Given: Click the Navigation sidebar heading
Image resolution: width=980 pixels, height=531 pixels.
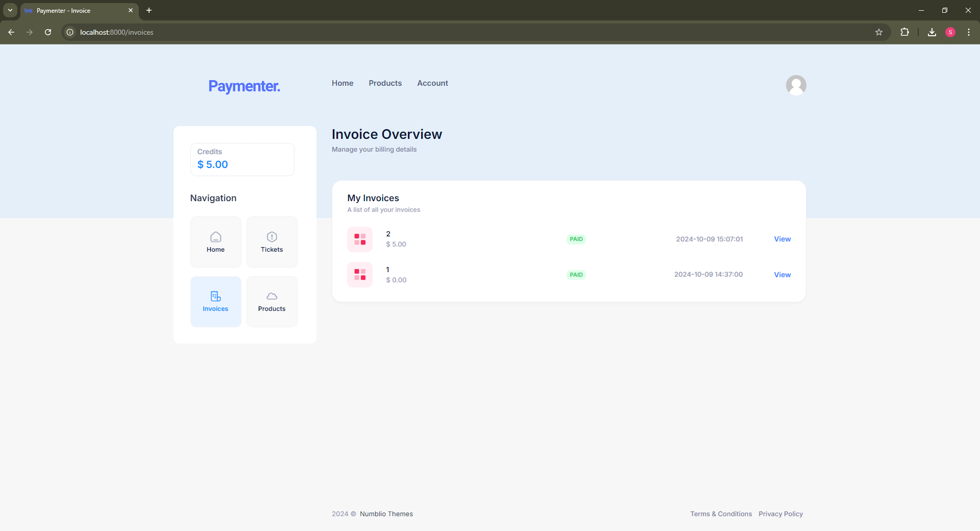Looking at the screenshot, I should [213, 198].
